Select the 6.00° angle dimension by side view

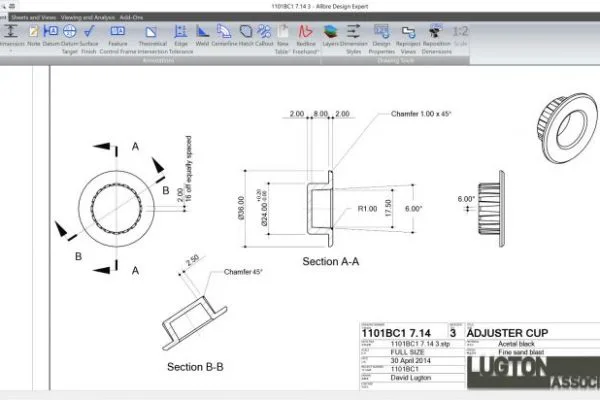pos(466,199)
